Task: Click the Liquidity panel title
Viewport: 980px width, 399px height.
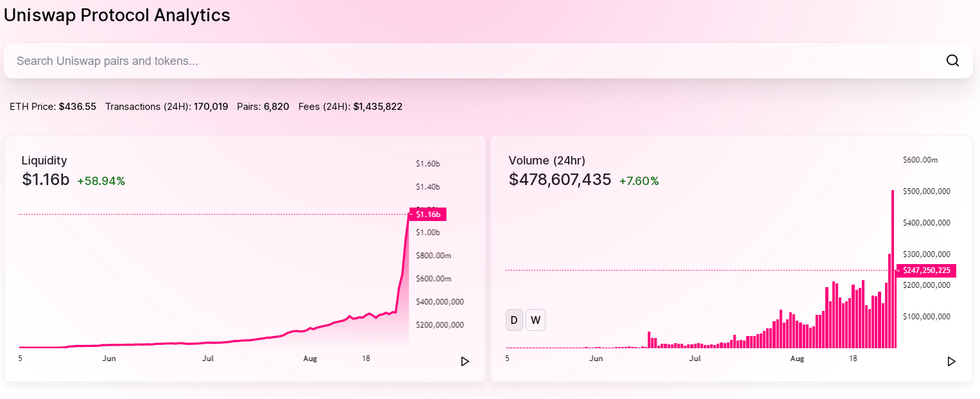Action: 44,161
